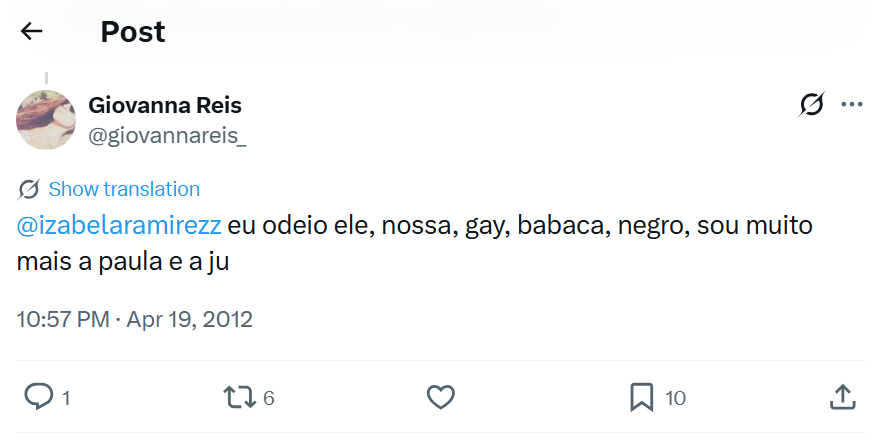Image resolution: width=885 pixels, height=448 pixels.
Task: Click the Post heading title
Action: 133,32
